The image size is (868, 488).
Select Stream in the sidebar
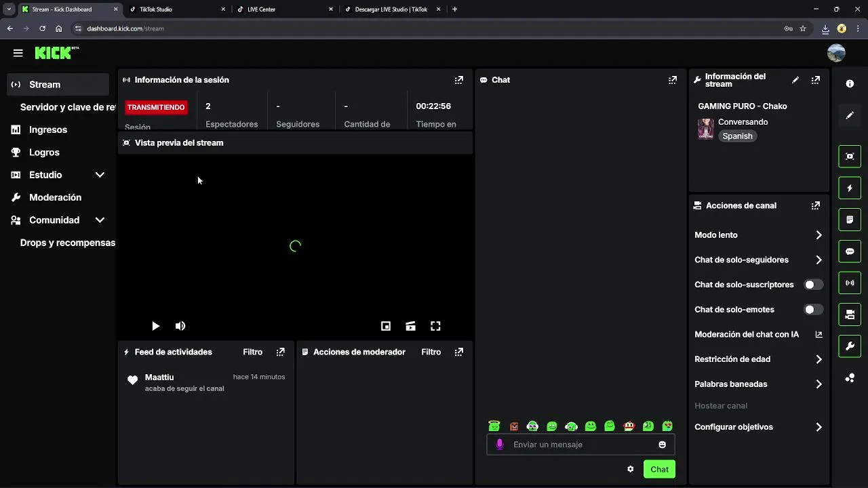[58, 85]
